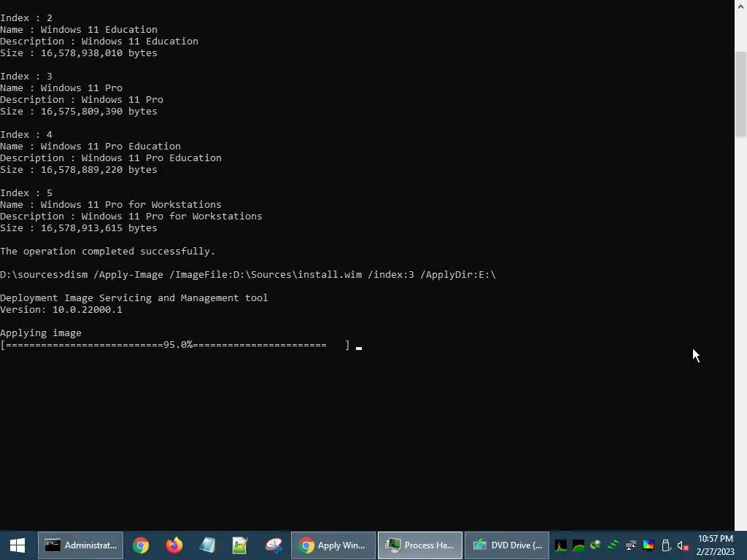Launch Firefox from the taskbar

tap(174, 545)
